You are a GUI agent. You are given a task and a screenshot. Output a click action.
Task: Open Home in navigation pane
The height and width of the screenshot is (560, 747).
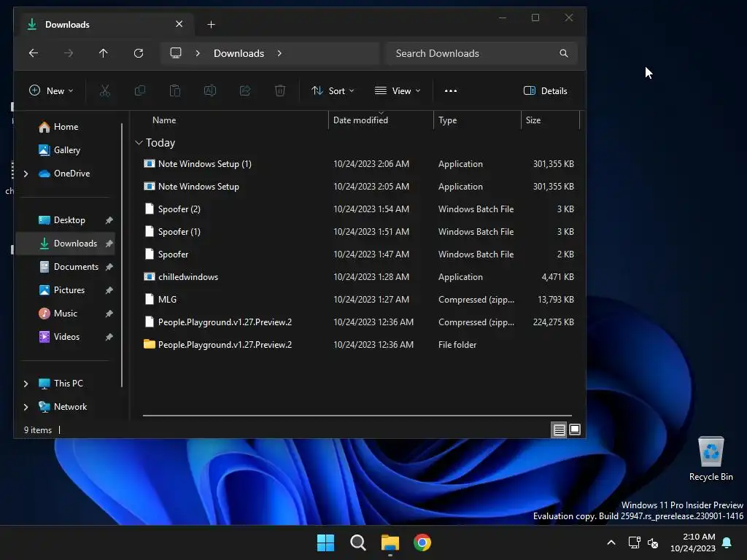[x=66, y=127]
